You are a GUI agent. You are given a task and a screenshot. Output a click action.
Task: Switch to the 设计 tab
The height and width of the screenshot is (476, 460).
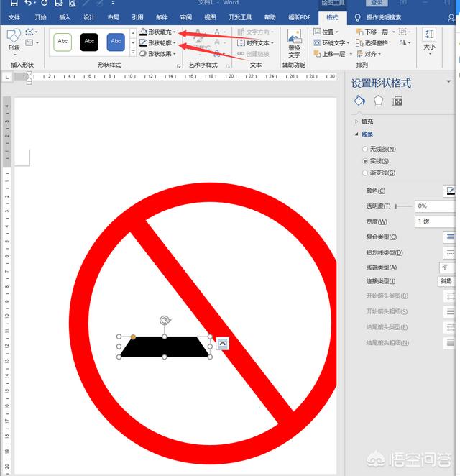click(x=89, y=17)
